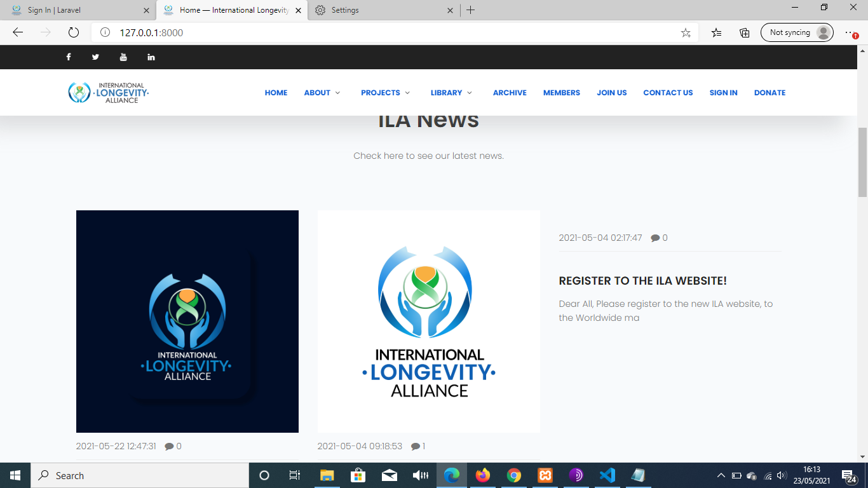The image size is (868, 488).
Task: Click the International Longevity Alliance header logo
Action: [x=109, y=93]
